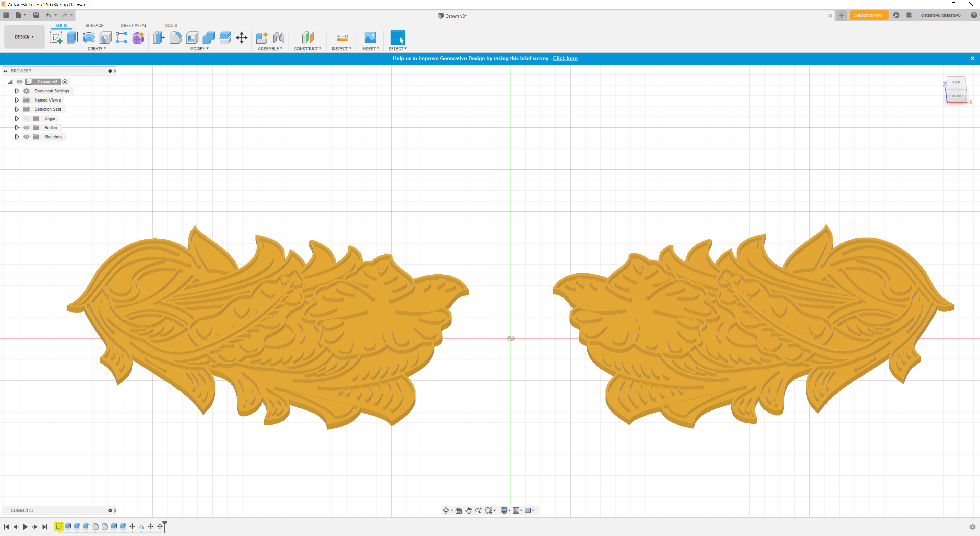Image resolution: width=980 pixels, height=536 pixels.
Task: Expand the Document Settings node
Action: point(17,91)
